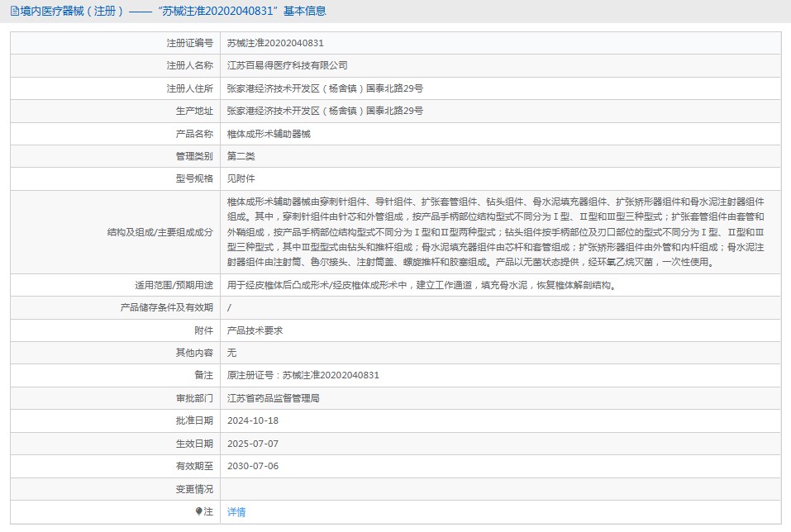Click product name 椎体成形术辅助器械
The image size is (791, 532).
tap(269, 134)
